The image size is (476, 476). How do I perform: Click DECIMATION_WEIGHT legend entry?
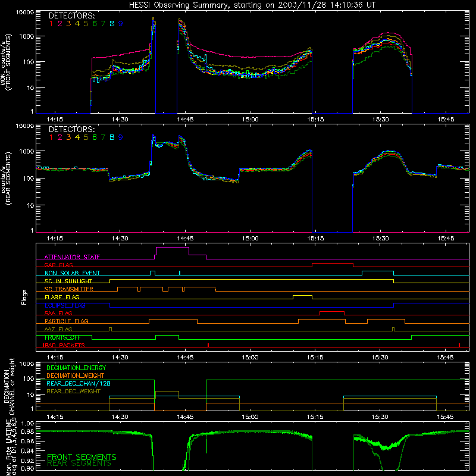pyautogui.click(x=76, y=375)
